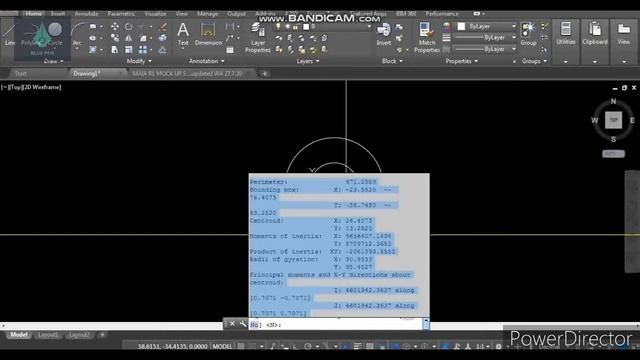Viewport: 640px width, 360px height.
Task: Click the Copy tool in Modify panel
Action: pyautogui.click(x=115, y=38)
